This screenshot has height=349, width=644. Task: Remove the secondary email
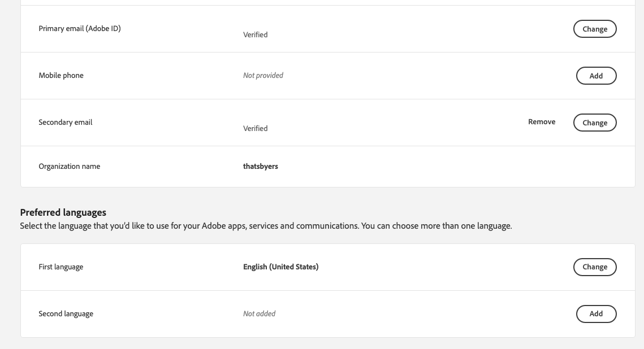[x=541, y=122]
